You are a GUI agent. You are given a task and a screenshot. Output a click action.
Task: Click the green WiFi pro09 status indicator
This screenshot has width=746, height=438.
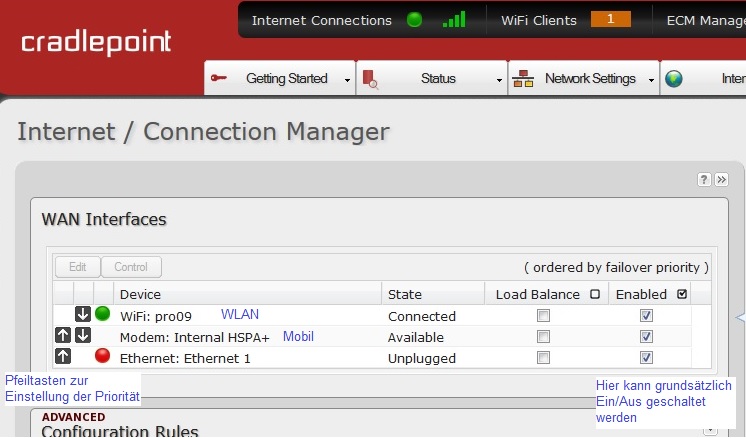(102, 315)
